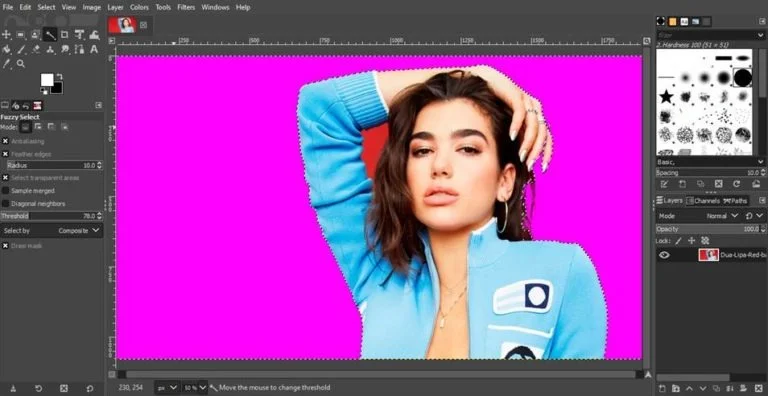Switch to the Layers tab
This screenshot has height=396, width=768.
point(670,201)
